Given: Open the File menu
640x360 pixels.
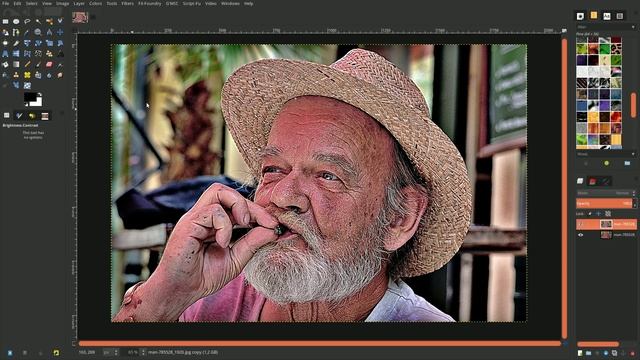Looking at the screenshot, I should [x=5, y=3].
